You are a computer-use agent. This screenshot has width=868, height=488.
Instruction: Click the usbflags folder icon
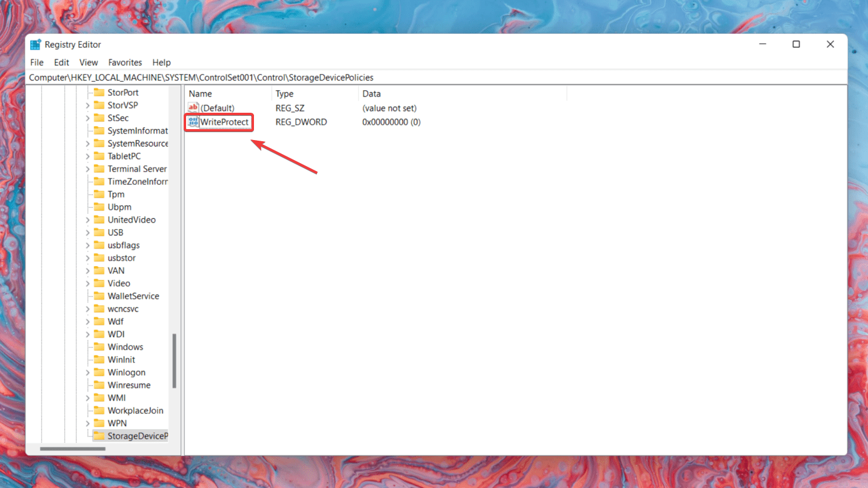click(x=99, y=245)
